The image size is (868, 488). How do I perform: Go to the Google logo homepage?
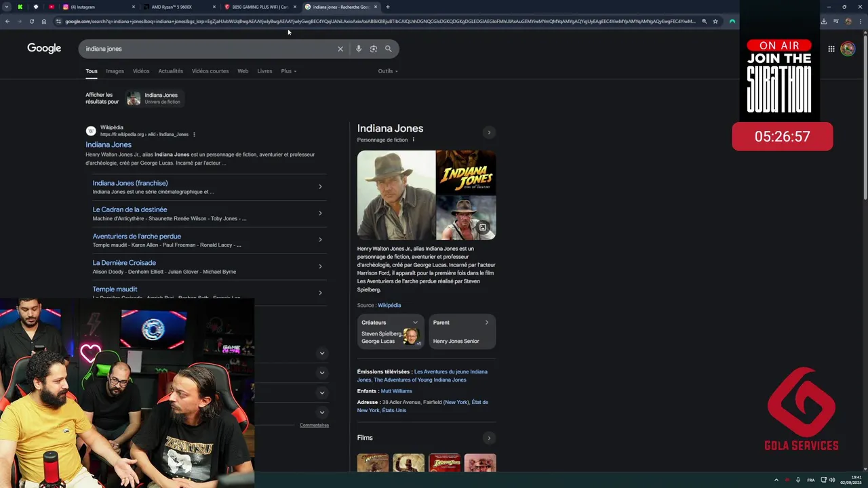click(x=44, y=48)
